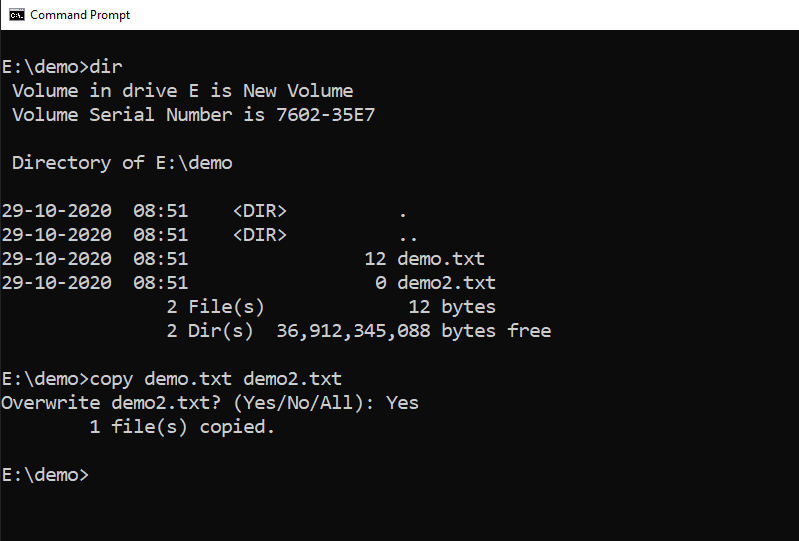
Task: Click the 'Overwrite demo2.txt?' prompt text
Action: click(111, 403)
